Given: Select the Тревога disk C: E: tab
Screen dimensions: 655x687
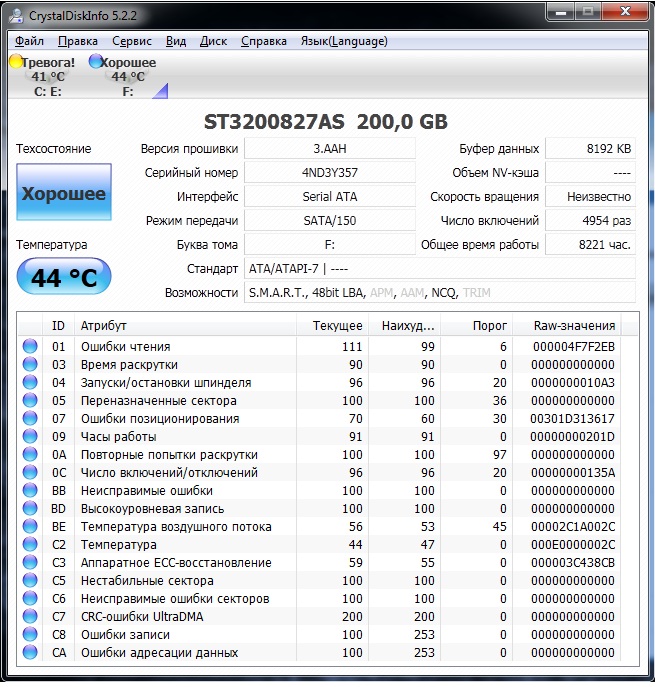Looking at the screenshot, I should point(42,77).
